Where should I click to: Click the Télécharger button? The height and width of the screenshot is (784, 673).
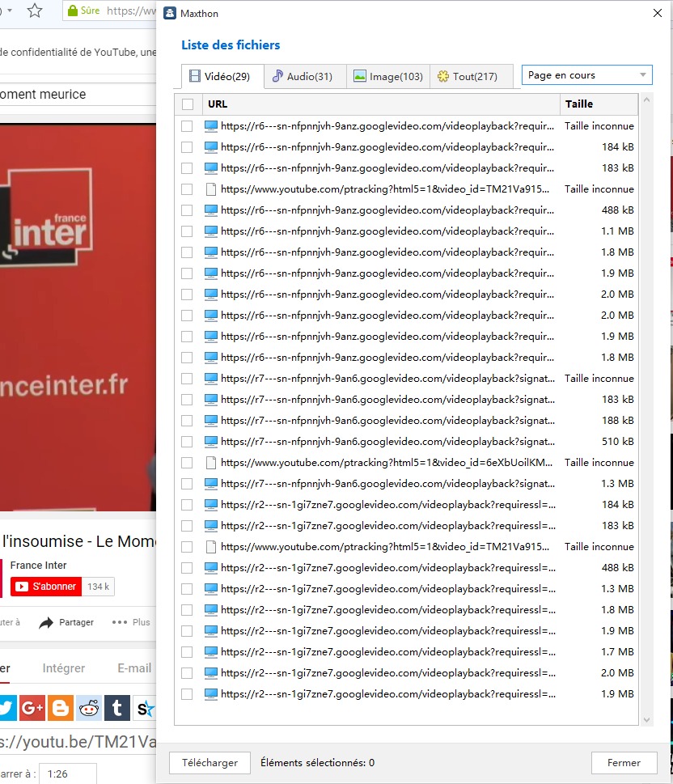pyautogui.click(x=210, y=762)
